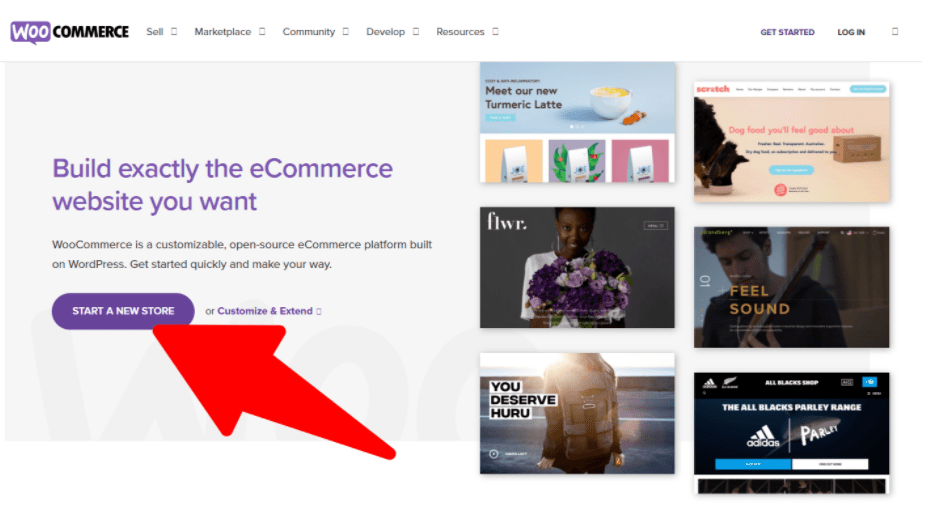The width and height of the screenshot is (928, 522).
Task: Click the WooCommerce logo
Action: coord(69,31)
